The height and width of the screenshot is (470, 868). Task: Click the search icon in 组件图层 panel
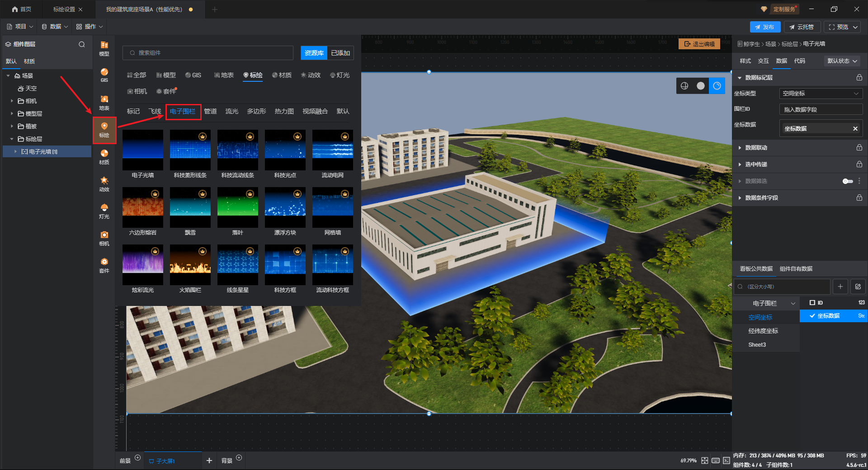coord(82,44)
